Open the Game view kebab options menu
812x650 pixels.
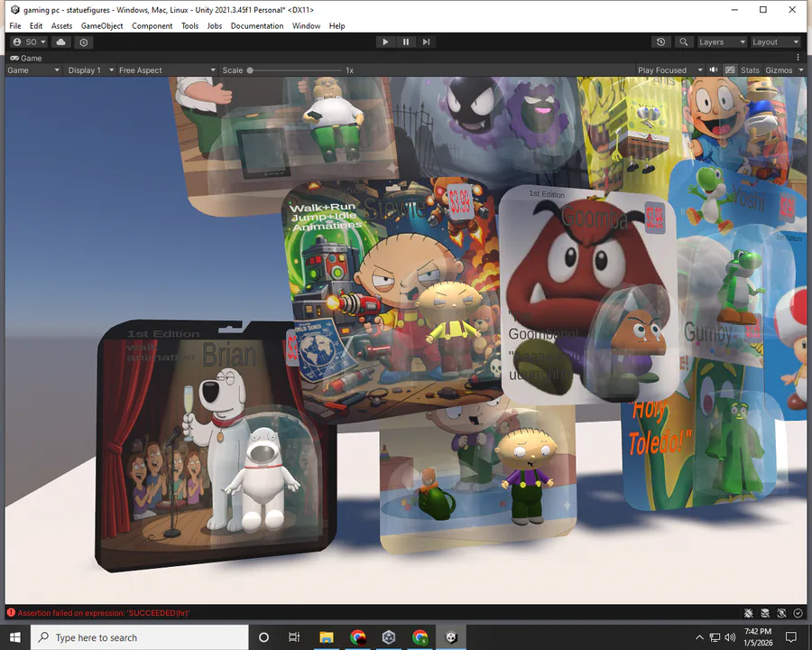point(798,58)
